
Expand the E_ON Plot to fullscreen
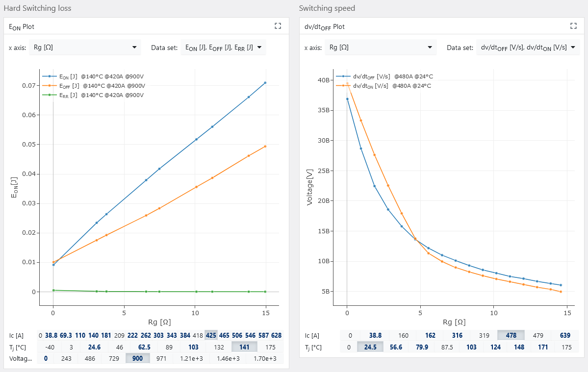point(278,26)
